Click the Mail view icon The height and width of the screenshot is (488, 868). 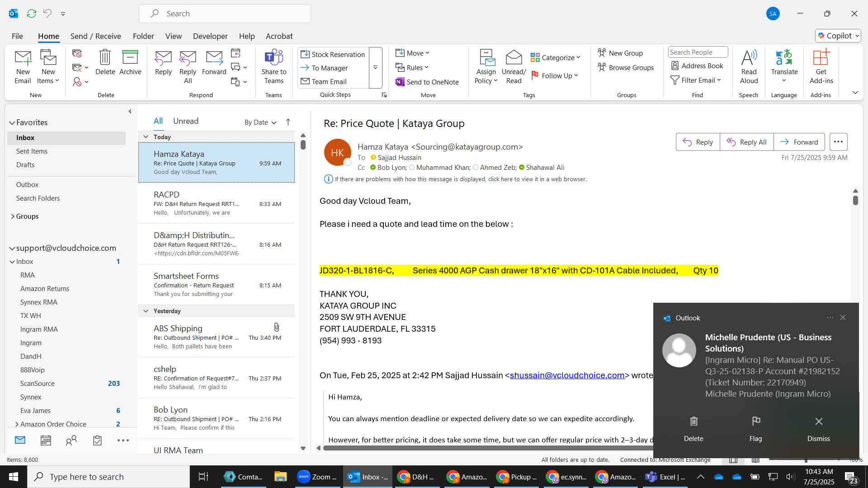point(20,440)
